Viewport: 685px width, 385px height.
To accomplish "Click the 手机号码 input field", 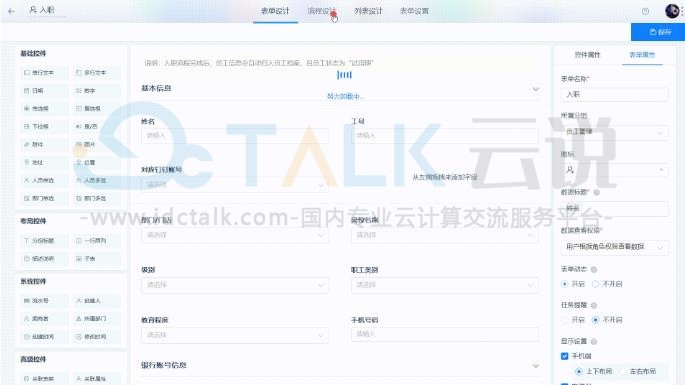I will 444,334.
